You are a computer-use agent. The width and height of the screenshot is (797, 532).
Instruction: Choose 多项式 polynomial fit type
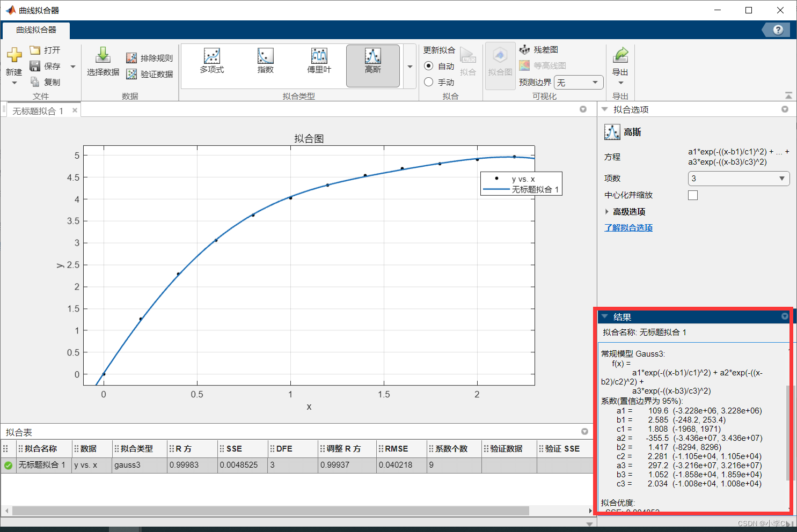[x=212, y=61]
